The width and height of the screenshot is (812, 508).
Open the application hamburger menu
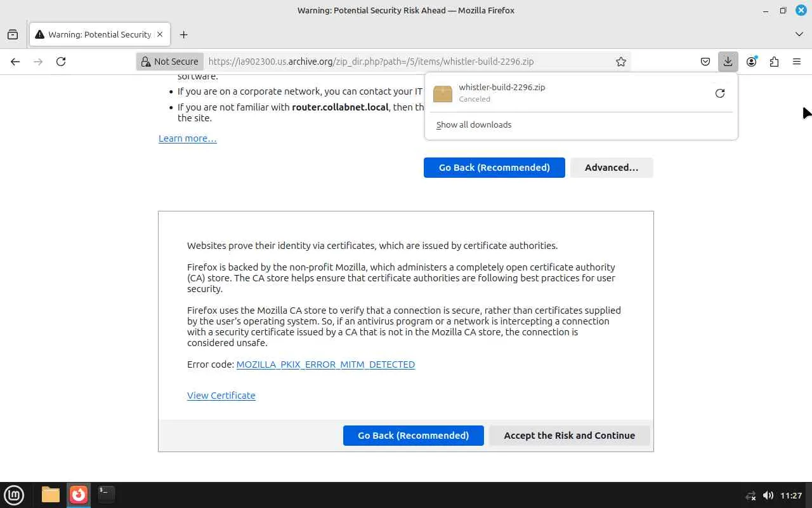(797, 62)
